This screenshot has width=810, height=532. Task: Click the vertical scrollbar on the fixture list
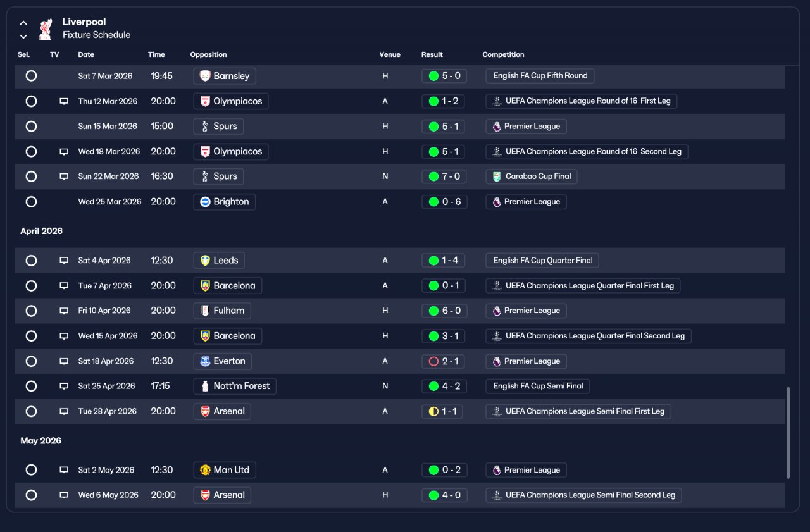788,433
